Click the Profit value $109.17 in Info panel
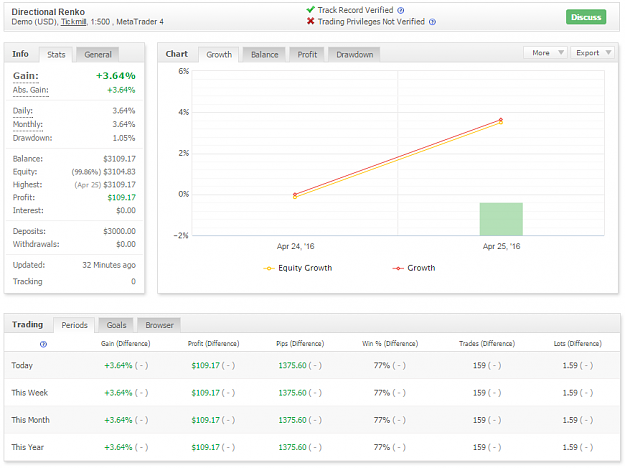The width and height of the screenshot is (625, 468). (x=122, y=198)
